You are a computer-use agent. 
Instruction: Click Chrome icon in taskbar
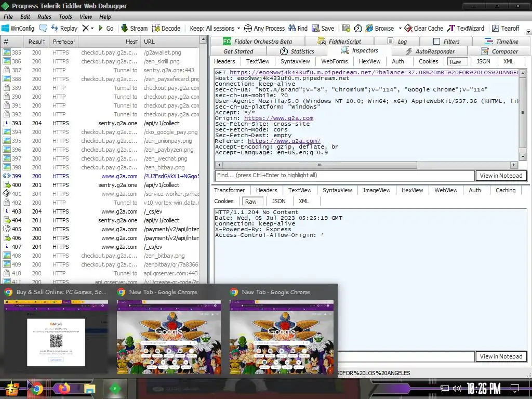coord(37,389)
